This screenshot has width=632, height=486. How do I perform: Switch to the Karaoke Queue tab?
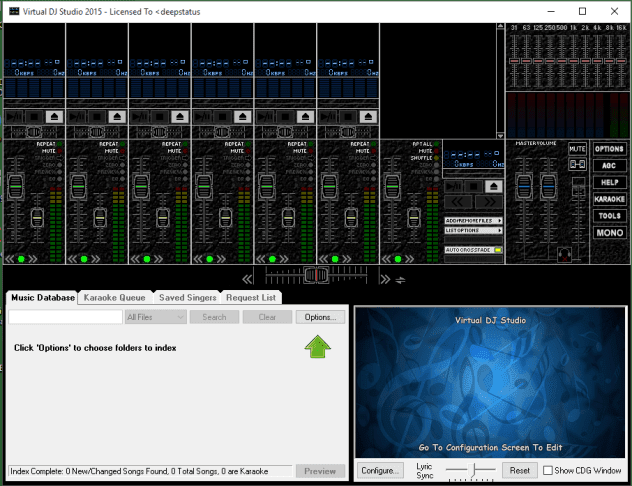[114, 298]
